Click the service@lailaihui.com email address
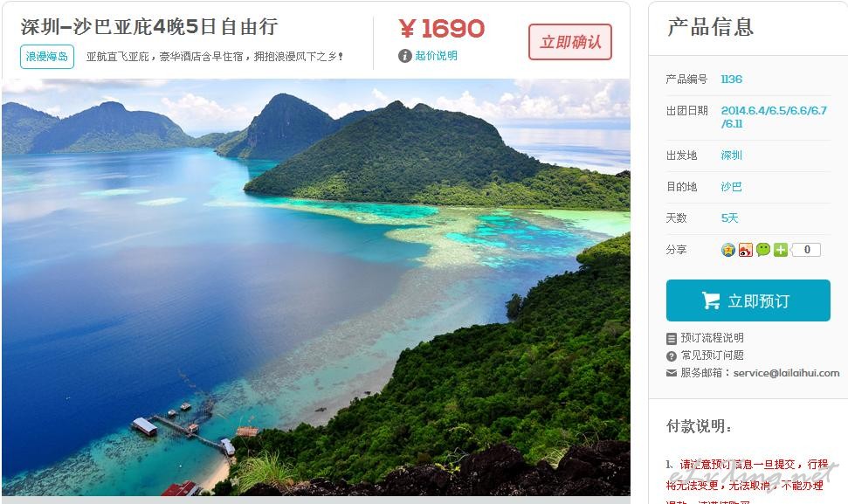848x504 pixels. pyautogui.click(x=786, y=373)
